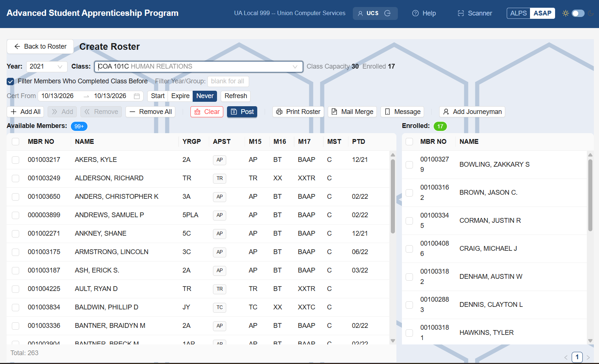
Task: Open Help from the header
Action: pyautogui.click(x=424, y=13)
